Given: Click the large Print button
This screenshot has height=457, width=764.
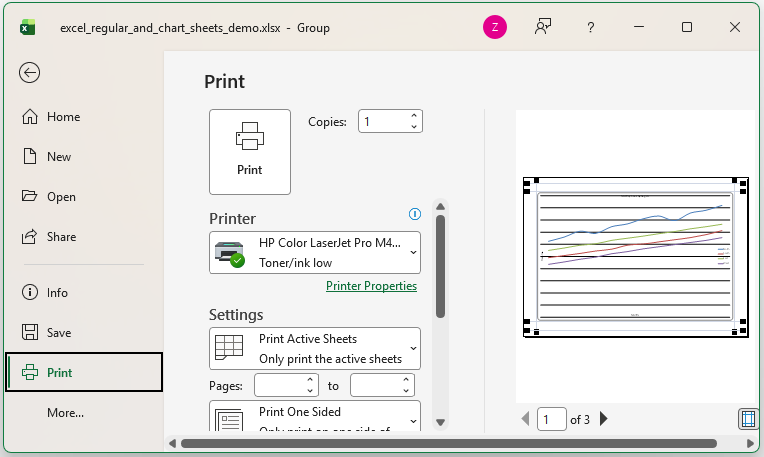Looking at the screenshot, I should point(250,152).
